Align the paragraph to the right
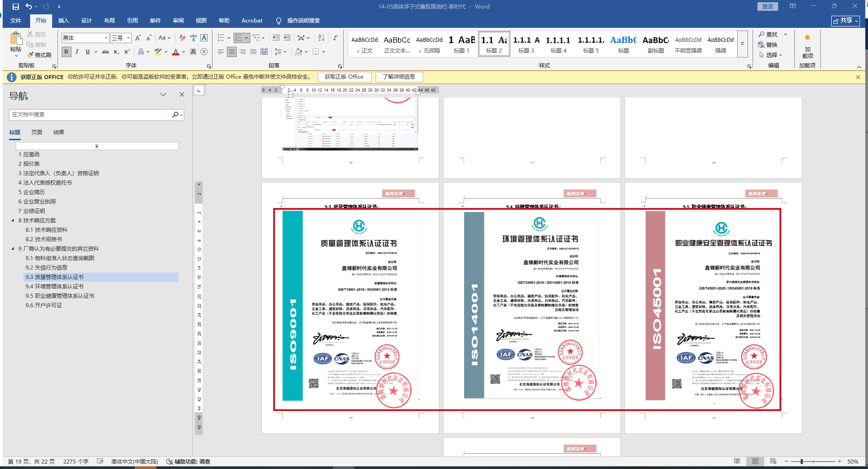The image size is (868, 469). (243, 52)
